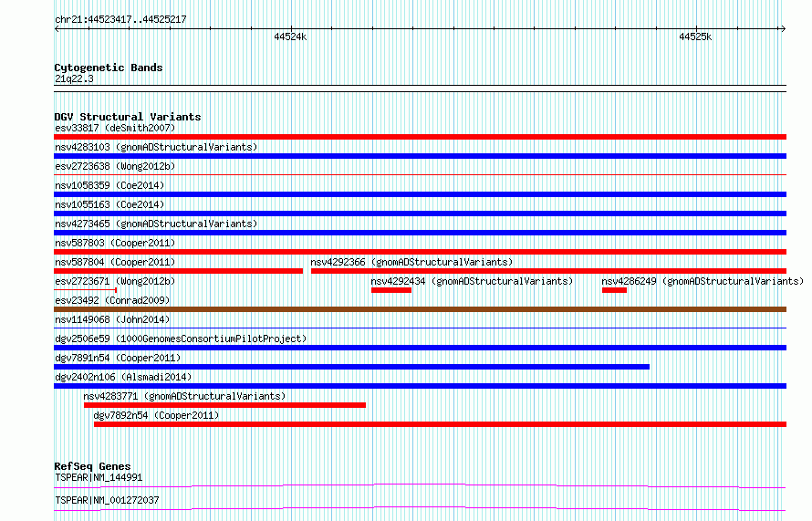This screenshot has width=812, height=521.
Task: Open variant nsv1055163 (Coe2014) label
Action: click(x=109, y=204)
